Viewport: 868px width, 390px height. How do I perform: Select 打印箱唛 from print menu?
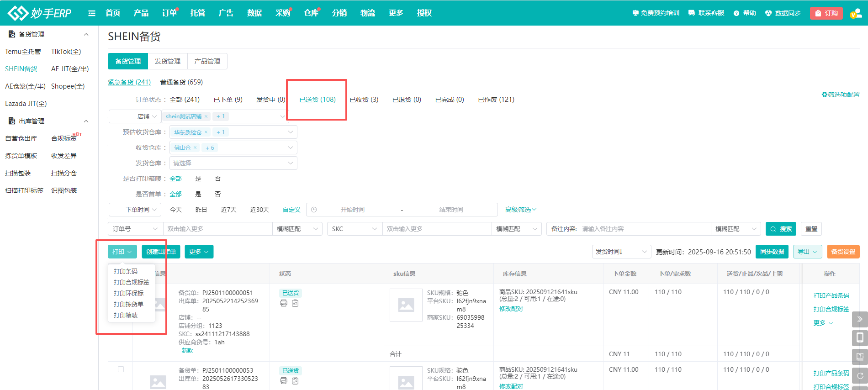click(x=126, y=315)
